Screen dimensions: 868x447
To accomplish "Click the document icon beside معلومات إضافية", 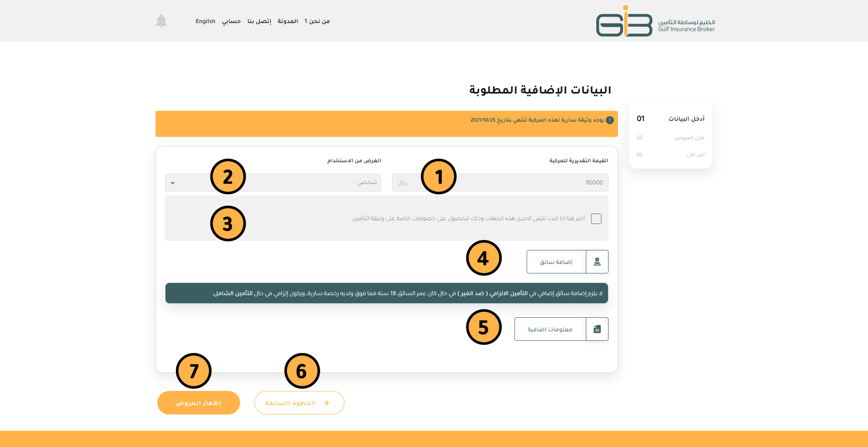I will pos(597,329).
